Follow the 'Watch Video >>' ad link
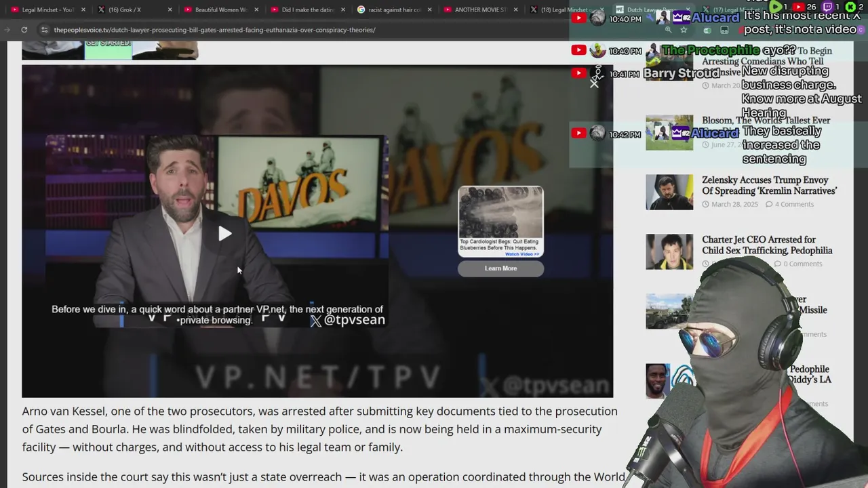Image resolution: width=868 pixels, height=488 pixels. click(522, 254)
